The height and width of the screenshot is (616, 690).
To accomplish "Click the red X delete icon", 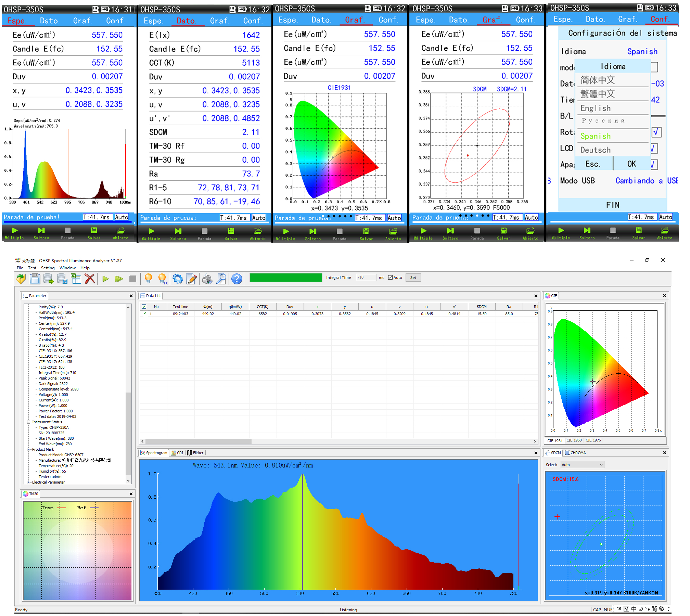I will pos(90,279).
